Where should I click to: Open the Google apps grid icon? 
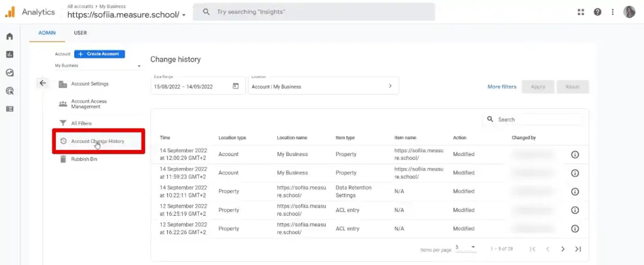tap(580, 12)
